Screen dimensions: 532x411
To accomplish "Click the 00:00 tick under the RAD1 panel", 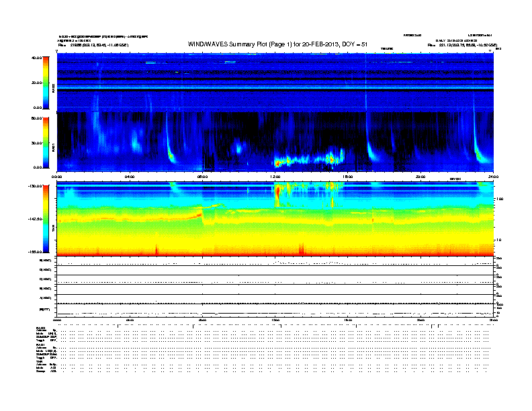I will pyautogui.click(x=56, y=177).
